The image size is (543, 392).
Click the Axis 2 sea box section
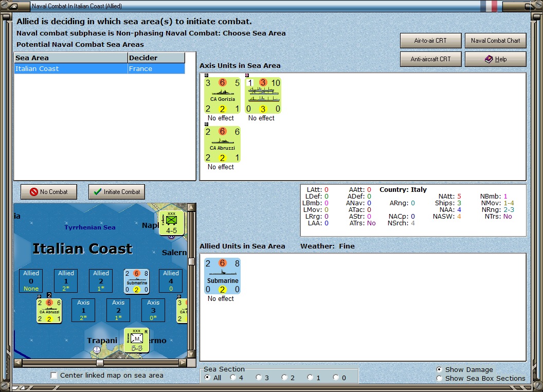click(x=118, y=310)
